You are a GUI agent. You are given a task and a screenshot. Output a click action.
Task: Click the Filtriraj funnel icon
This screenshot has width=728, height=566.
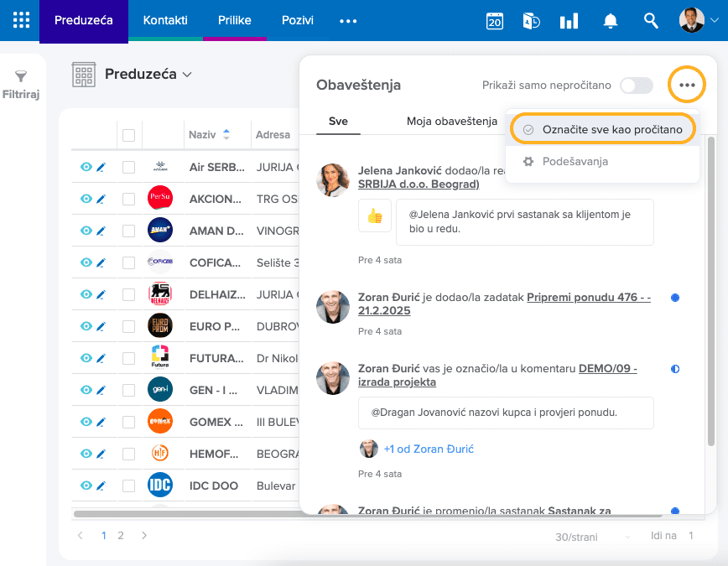21,75
